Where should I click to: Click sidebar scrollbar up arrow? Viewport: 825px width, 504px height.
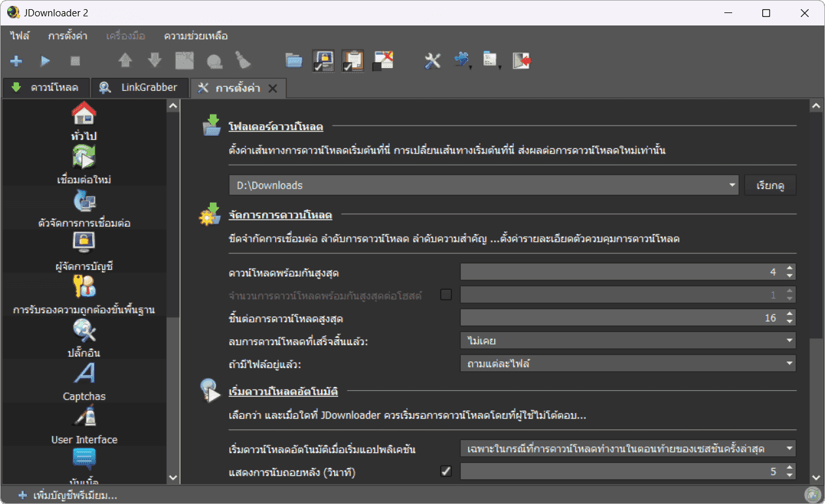173,105
